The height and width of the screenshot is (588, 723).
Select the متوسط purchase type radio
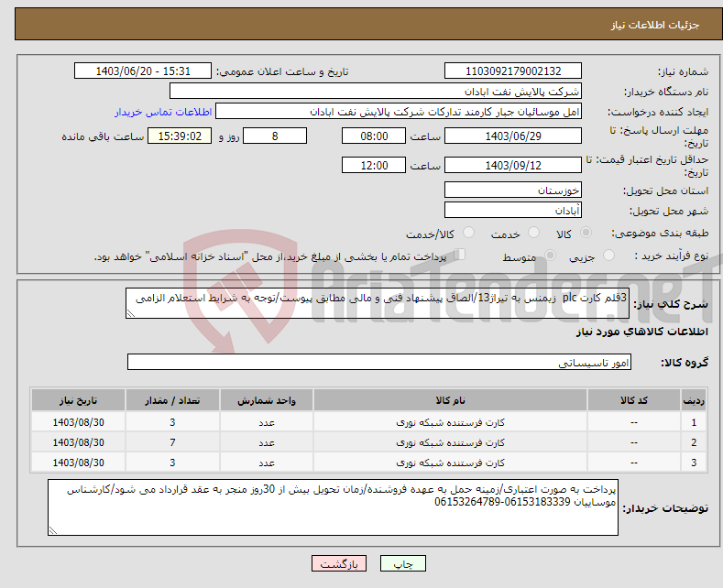pyautogui.click(x=550, y=255)
